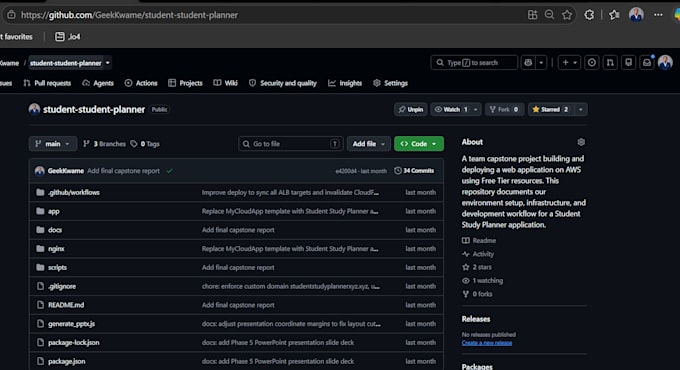This screenshot has width=680, height=370.
Task: Open the 0 forks link
Action: (477, 294)
